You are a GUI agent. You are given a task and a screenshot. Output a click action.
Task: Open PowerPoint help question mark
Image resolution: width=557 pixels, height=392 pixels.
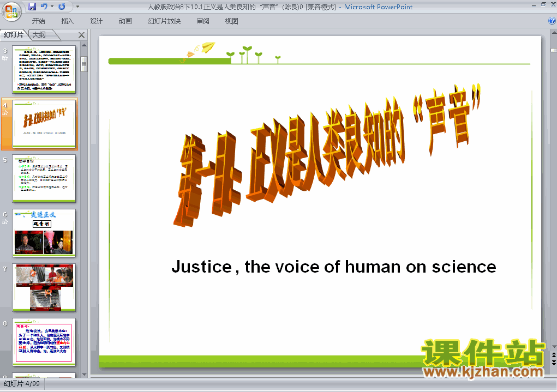click(552, 21)
